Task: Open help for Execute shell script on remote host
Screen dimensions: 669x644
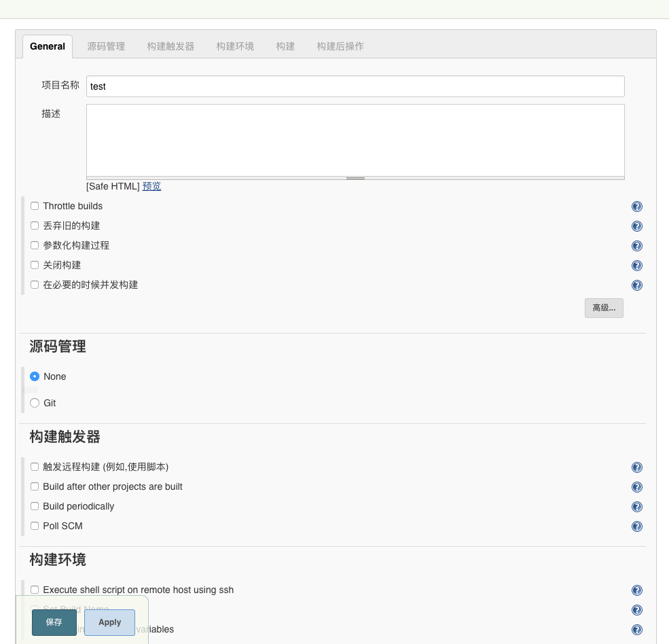Action: (636, 590)
